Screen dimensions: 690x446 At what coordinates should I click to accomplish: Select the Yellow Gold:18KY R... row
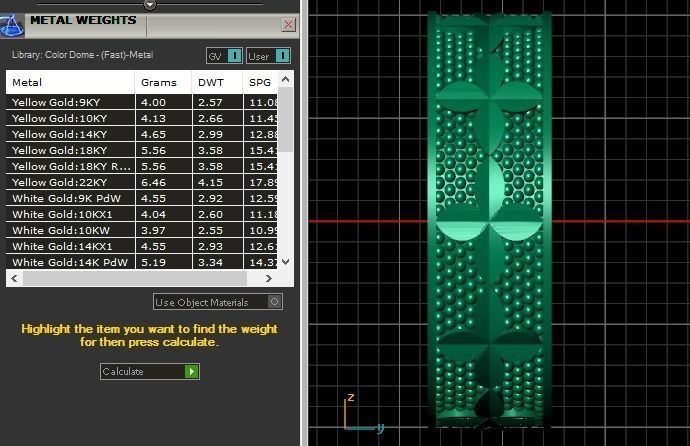[x=142, y=166]
